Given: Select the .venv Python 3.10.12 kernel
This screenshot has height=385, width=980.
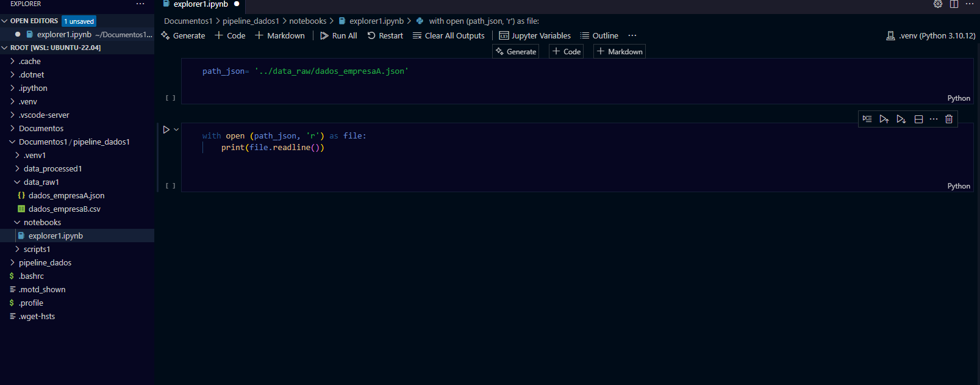Looking at the screenshot, I should [931, 36].
